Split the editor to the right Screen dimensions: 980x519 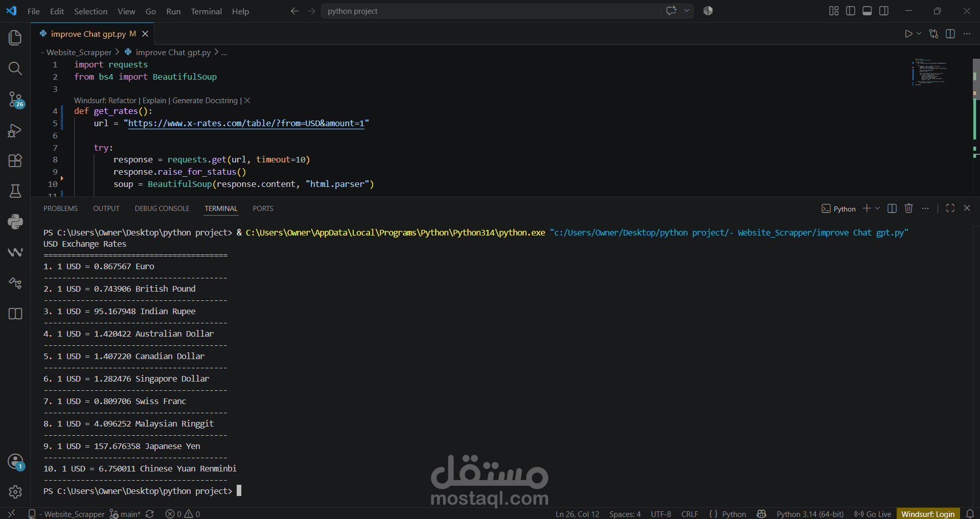tap(950, 34)
